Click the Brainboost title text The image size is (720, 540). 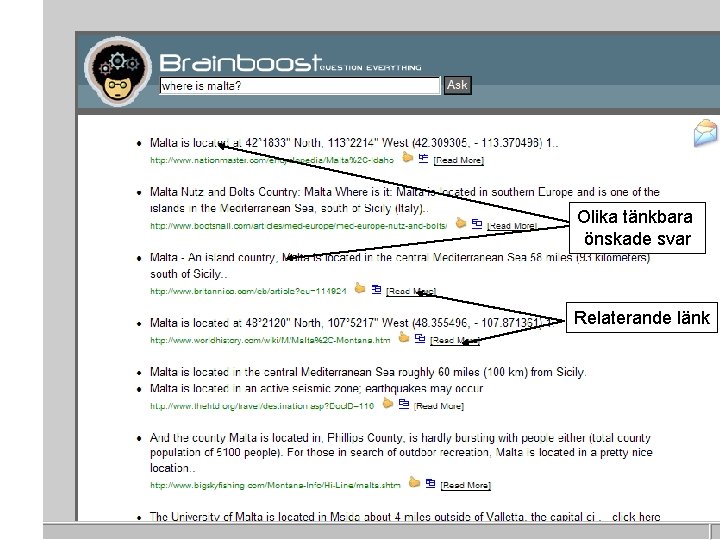(x=240, y=63)
